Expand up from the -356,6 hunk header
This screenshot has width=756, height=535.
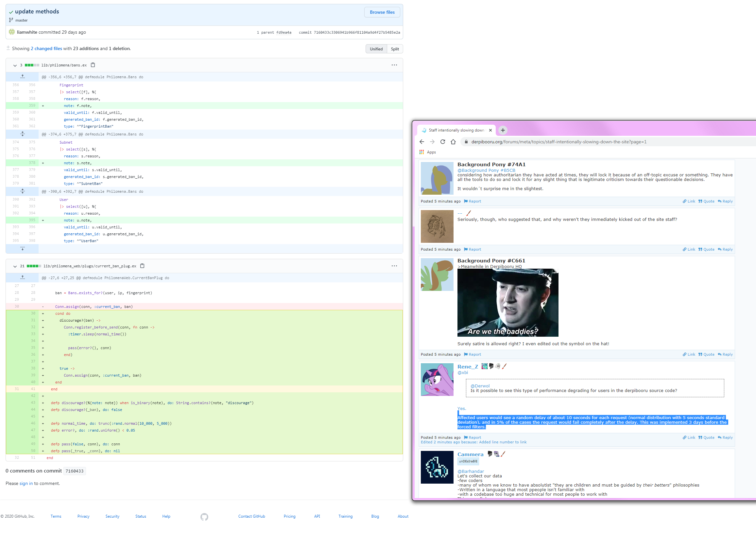(22, 77)
